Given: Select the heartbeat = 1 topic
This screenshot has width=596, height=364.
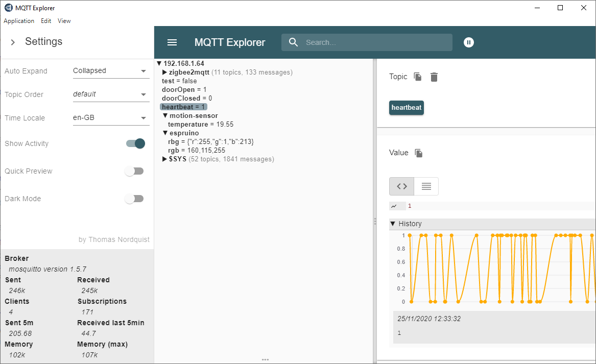Looking at the screenshot, I should click(183, 107).
